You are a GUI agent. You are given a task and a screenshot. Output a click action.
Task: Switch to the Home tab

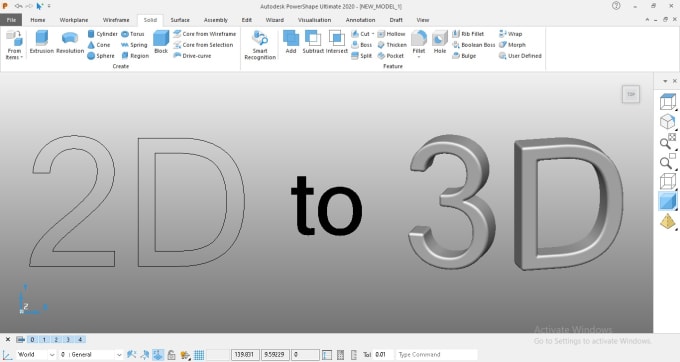pyautogui.click(x=38, y=20)
